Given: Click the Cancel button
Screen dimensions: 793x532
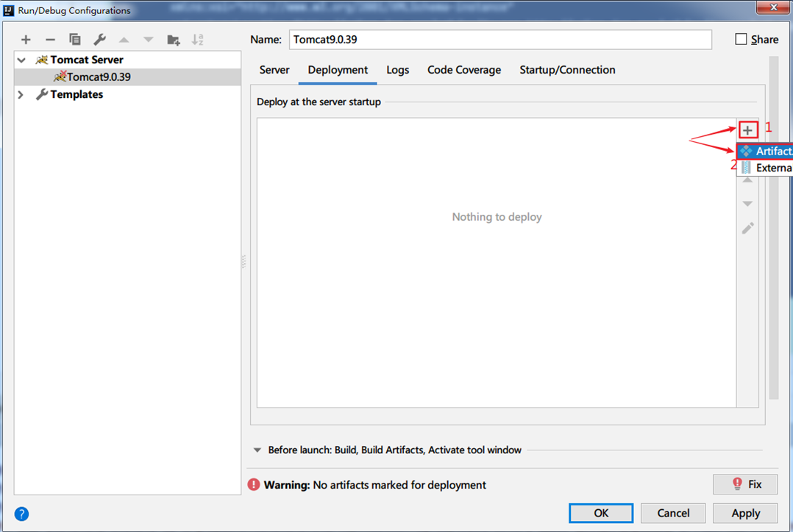Looking at the screenshot, I should point(673,513).
